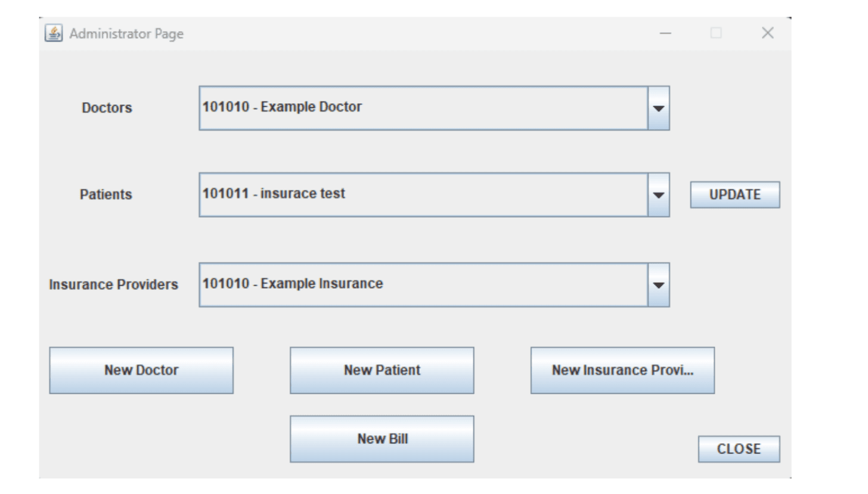The height and width of the screenshot is (494, 868).
Task: Click the greyed-out maximize window button
Action: (x=716, y=33)
